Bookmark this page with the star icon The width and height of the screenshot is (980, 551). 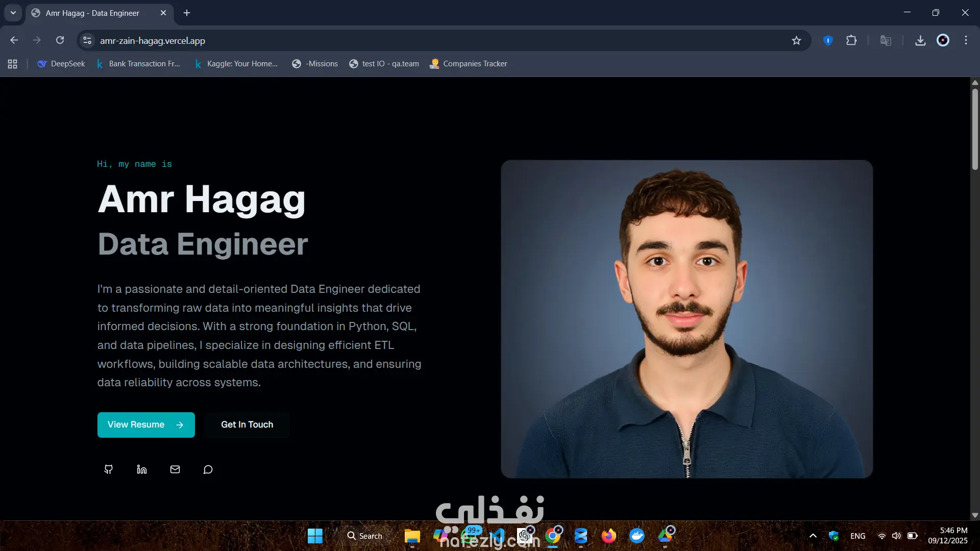pyautogui.click(x=796, y=41)
